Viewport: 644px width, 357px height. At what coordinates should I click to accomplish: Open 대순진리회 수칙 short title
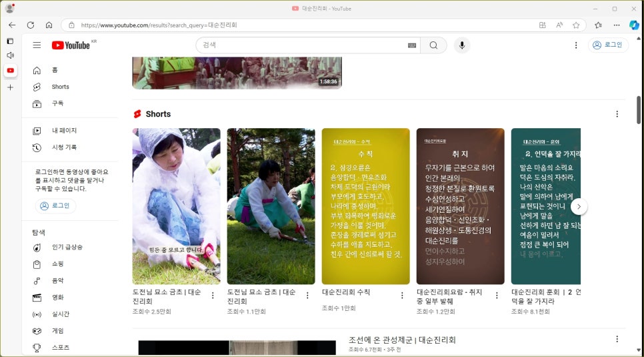[346, 292]
